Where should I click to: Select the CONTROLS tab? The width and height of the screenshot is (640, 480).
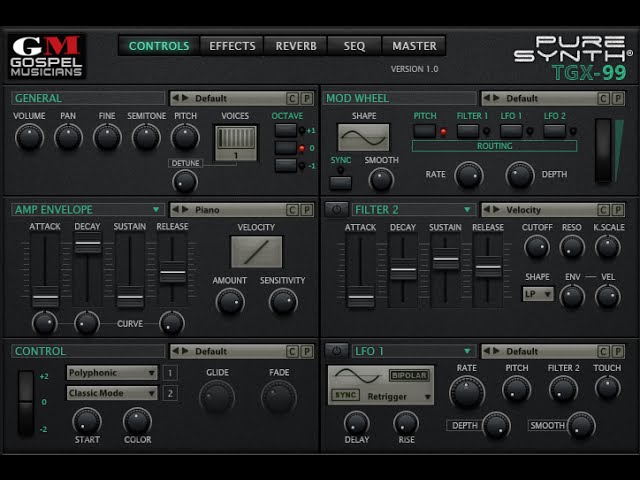click(159, 46)
